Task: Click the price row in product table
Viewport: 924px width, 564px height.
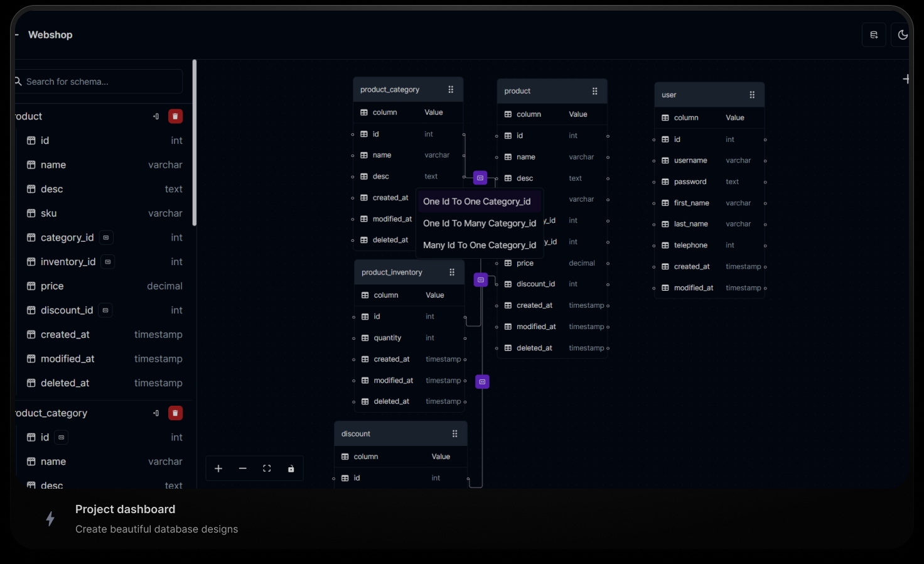Action: (552, 263)
